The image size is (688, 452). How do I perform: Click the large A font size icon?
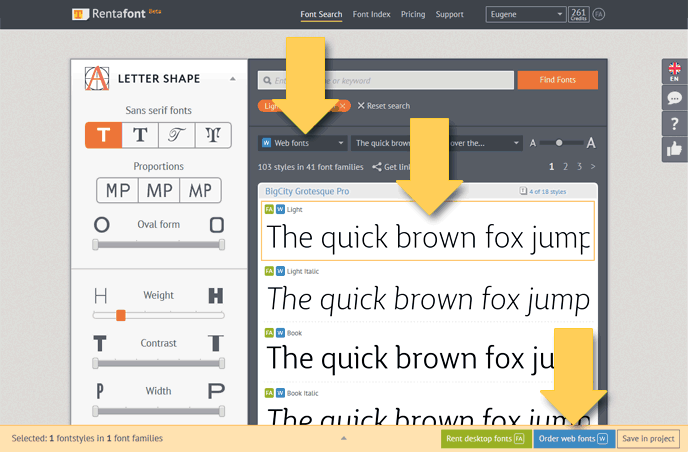[591, 143]
